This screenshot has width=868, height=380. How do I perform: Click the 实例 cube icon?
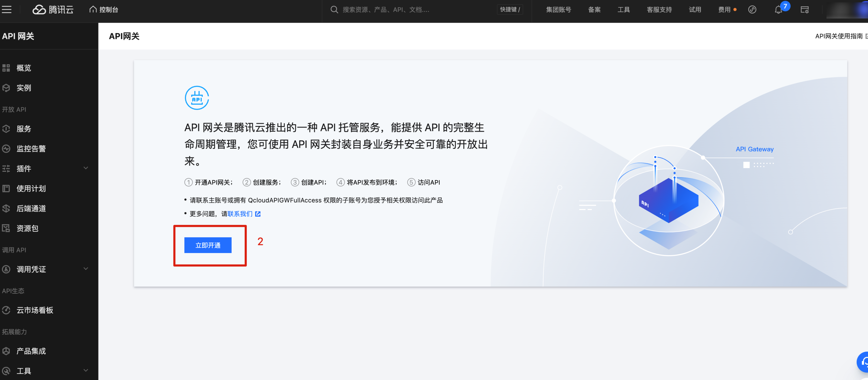pos(6,88)
